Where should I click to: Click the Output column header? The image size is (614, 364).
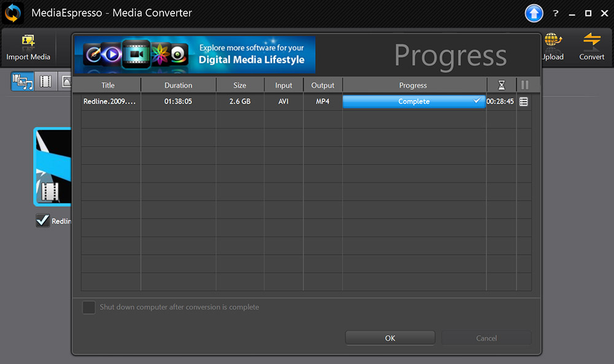coord(323,85)
